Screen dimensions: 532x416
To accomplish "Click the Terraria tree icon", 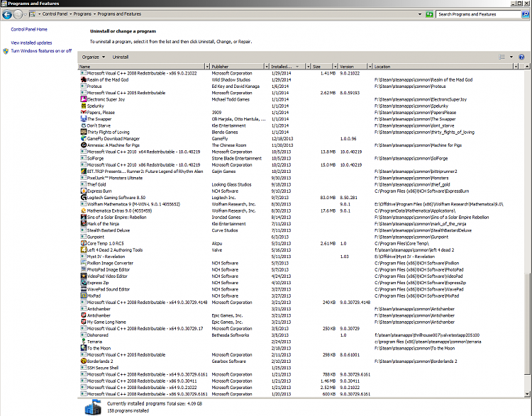I will coord(84,342).
